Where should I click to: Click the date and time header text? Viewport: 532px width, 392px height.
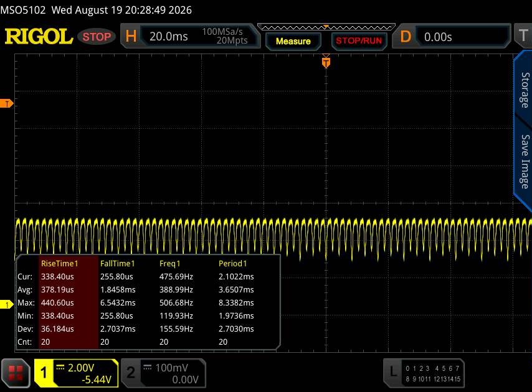click(121, 10)
